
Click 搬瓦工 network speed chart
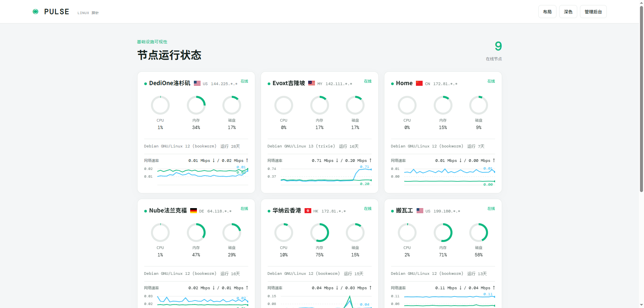[x=443, y=300]
